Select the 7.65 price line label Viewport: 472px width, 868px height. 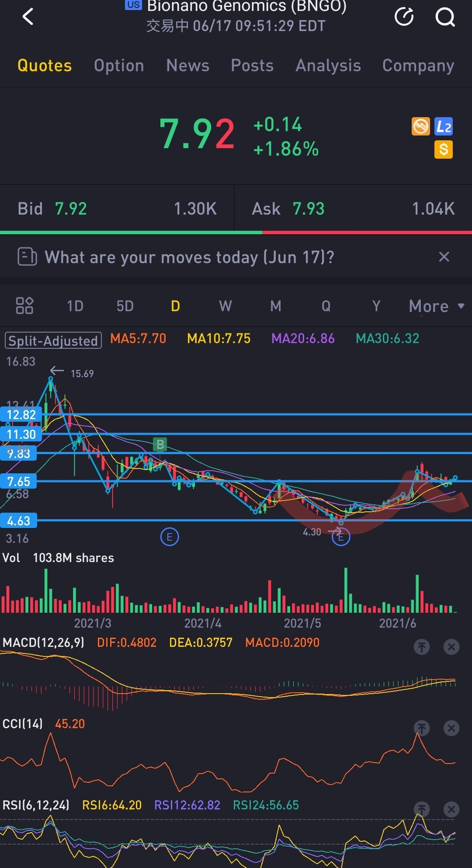click(x=18, y=482)
